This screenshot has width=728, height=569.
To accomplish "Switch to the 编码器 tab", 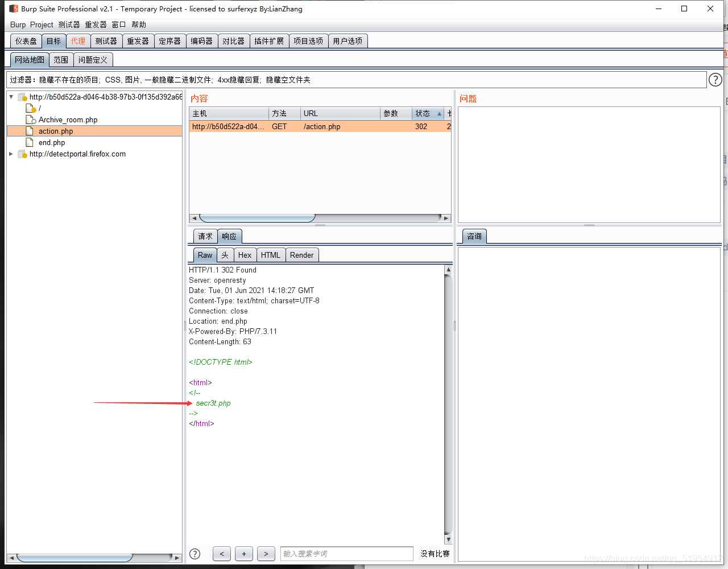I will click(x=202, y=41).
